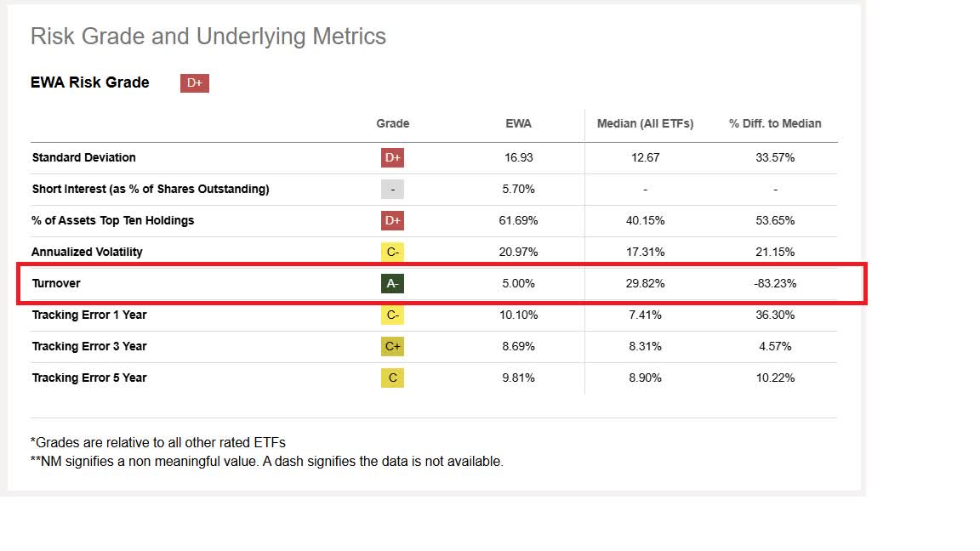Click the Grade column header
Image resolution: width=980 pixels, height=551 pixels.
coord(392,123)
